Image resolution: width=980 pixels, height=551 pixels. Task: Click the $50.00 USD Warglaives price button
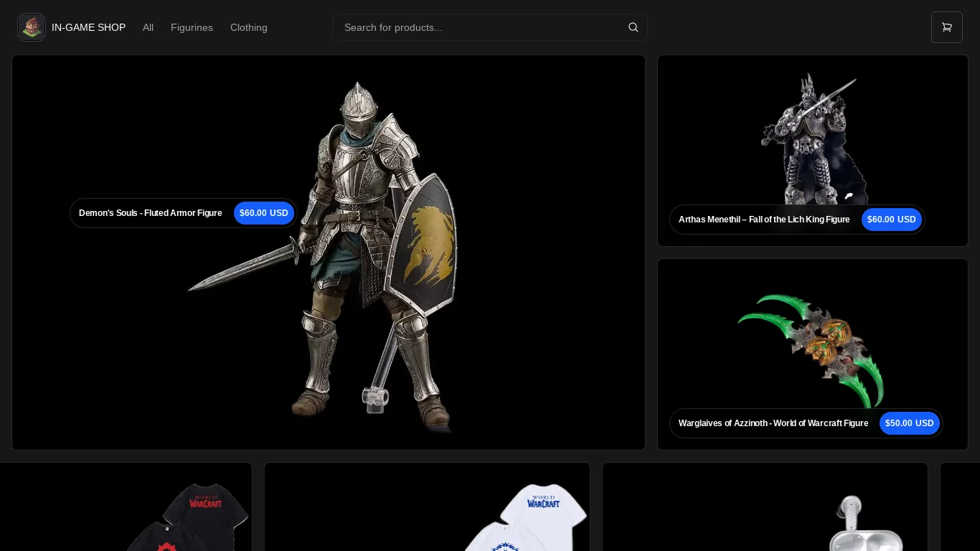pos(910,423)
